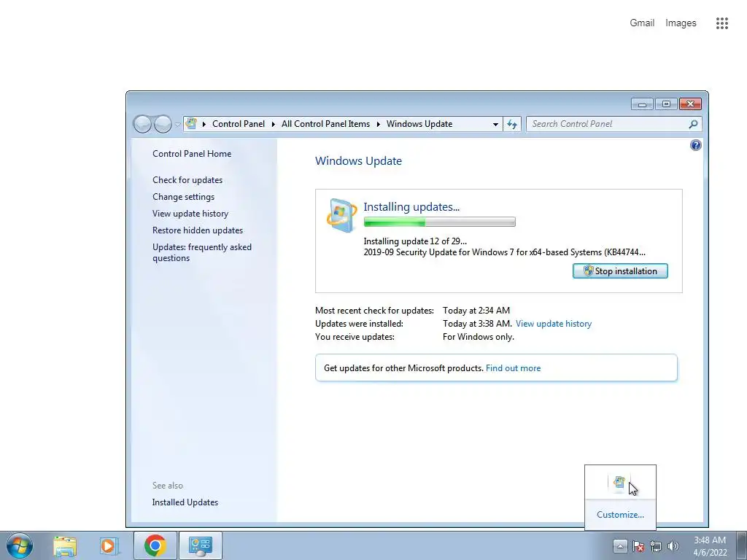The width and height of the screenshot is (747, 560).
Task: Open the Google apps grid icon
Action: (x=721, y=23)
